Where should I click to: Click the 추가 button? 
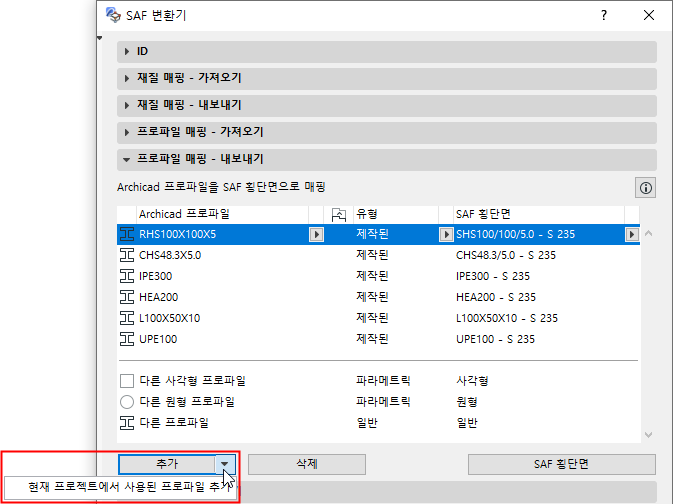coord(167,464)
